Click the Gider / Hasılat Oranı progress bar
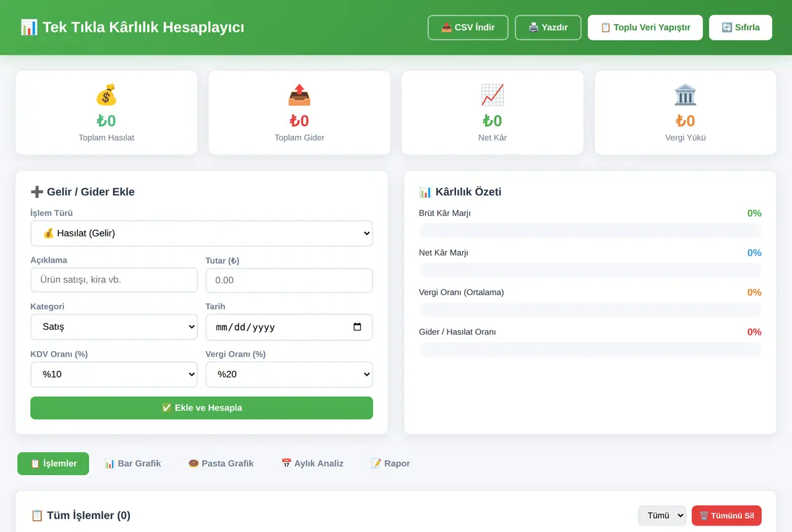 point(590,349)
